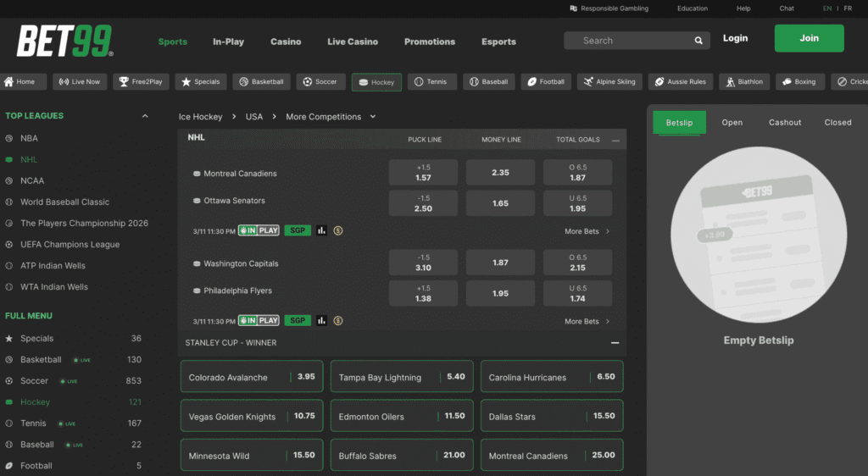Open the Live Now shortcut
Screen dimensions: 868x476
coord(80,82)
